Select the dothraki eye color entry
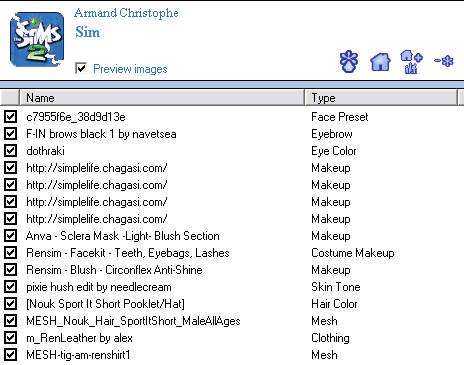This screenshot has width=464, height=365. [45, 151]
